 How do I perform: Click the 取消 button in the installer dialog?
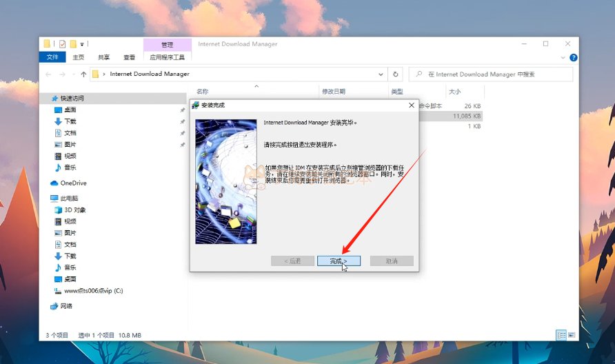coord(392,261)
